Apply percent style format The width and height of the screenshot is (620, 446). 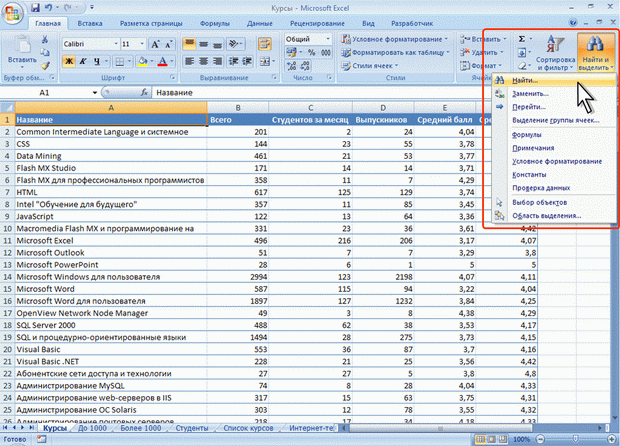(312, 52)
